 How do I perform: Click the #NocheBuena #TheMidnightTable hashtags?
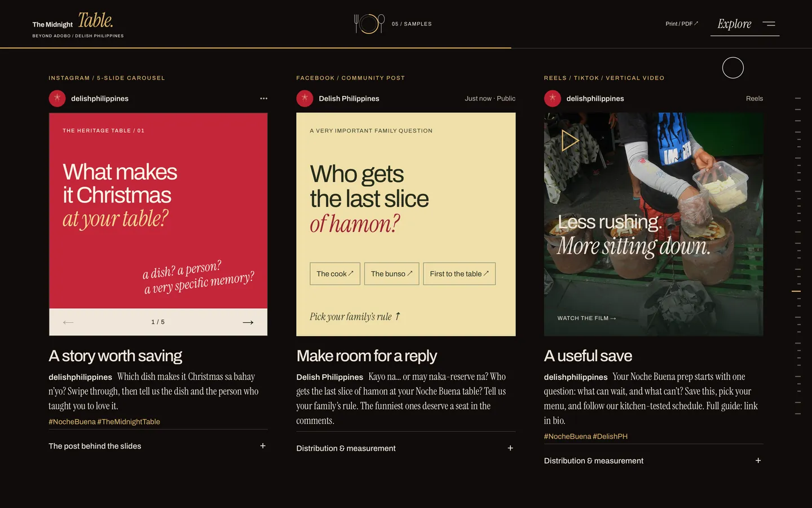tap(104, 422)
